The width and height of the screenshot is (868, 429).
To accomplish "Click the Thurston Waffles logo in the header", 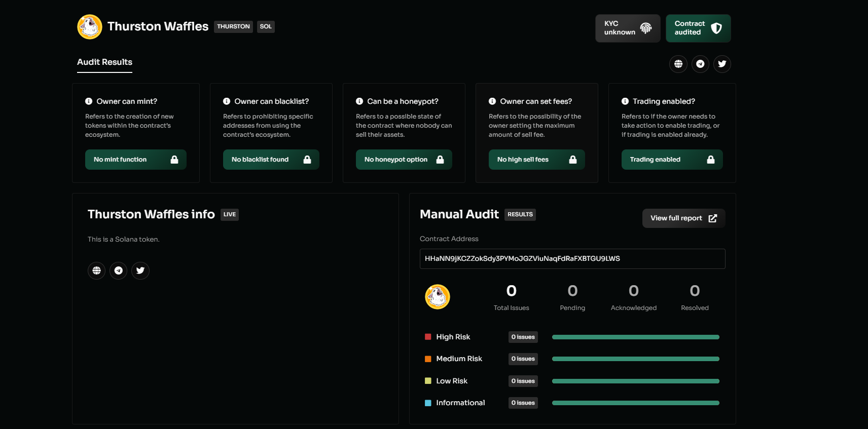I will (90, 27).
